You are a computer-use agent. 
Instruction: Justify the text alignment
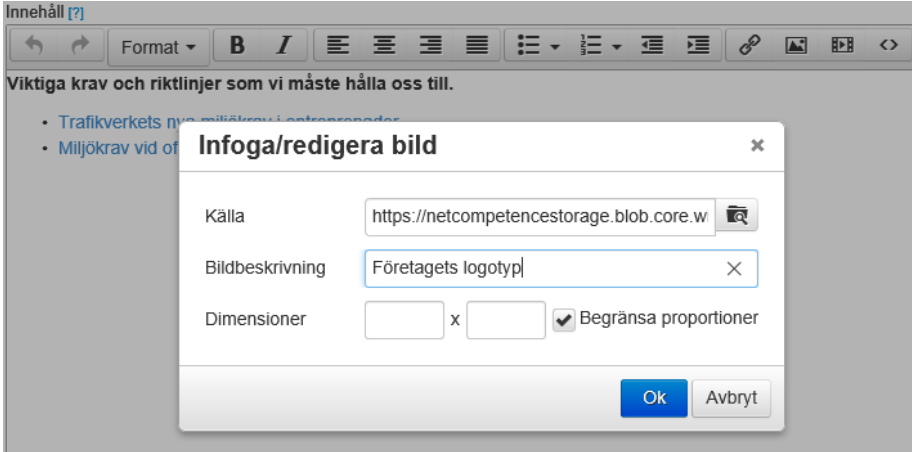click(x=477, y=46)
